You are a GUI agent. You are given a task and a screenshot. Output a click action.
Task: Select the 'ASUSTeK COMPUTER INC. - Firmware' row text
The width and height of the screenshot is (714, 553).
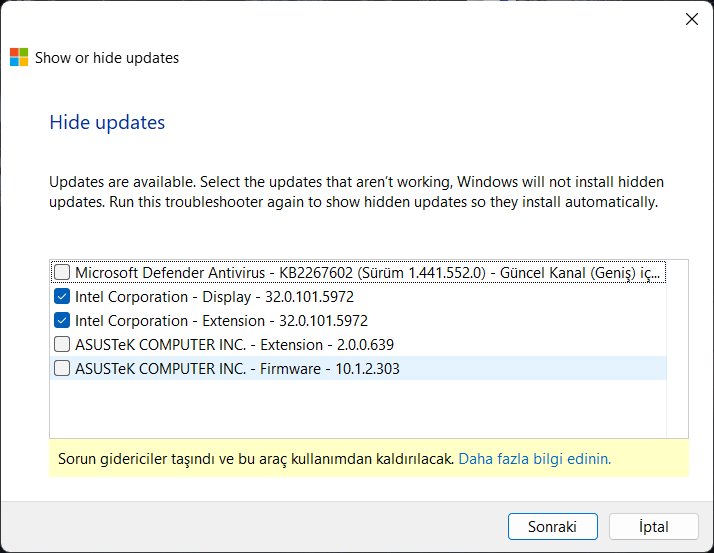tap(237, 369)
